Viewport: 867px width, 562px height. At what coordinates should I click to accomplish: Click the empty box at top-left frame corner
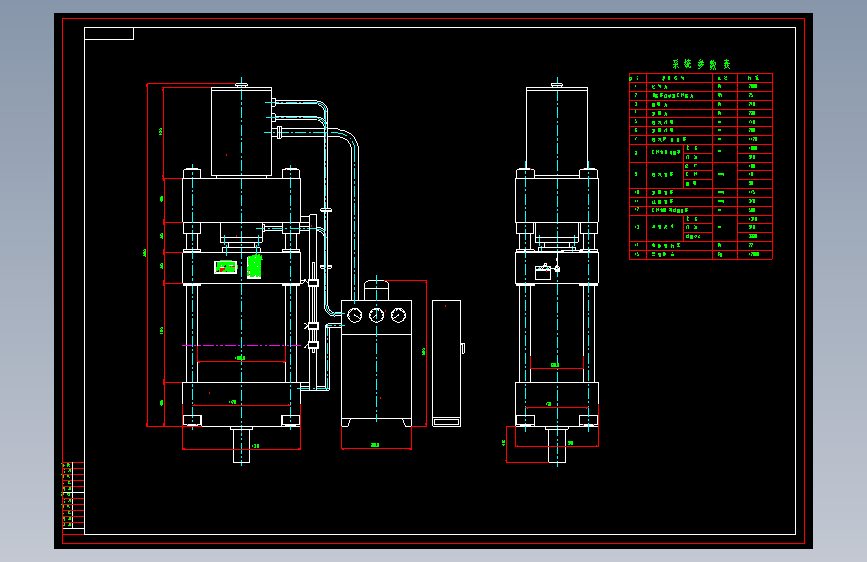tap(109, 34)
